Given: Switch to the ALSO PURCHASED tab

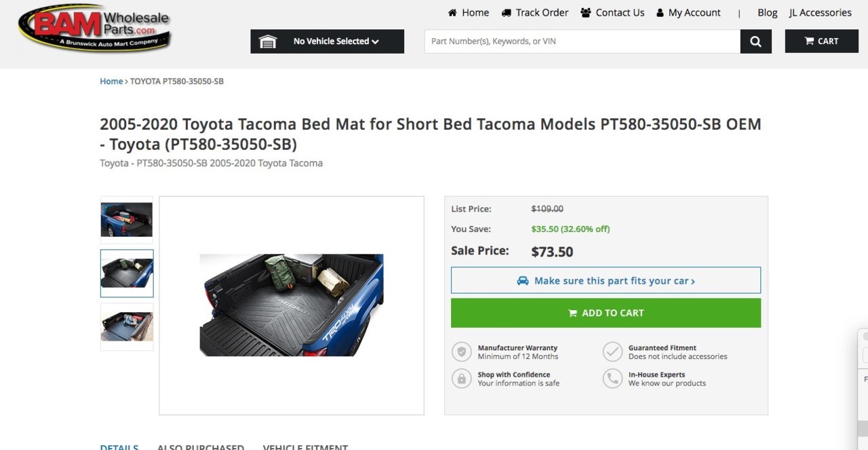Looking at the screenshot, I should coord(201,447).
